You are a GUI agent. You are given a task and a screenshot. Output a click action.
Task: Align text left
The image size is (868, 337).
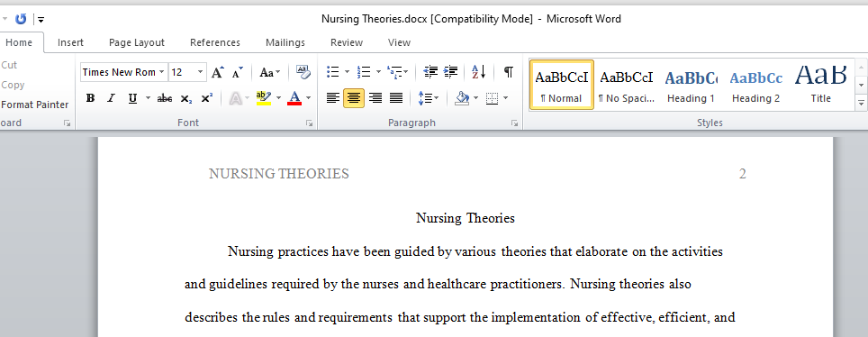(x=332, y=98)
